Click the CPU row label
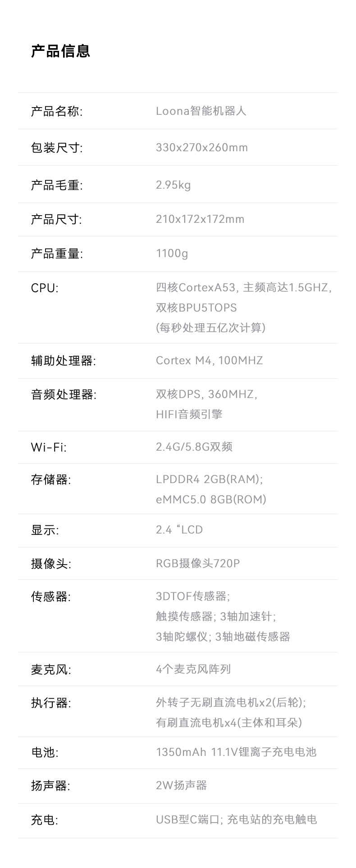This screenshot has width=356, height=868. (x=45, y=288)
